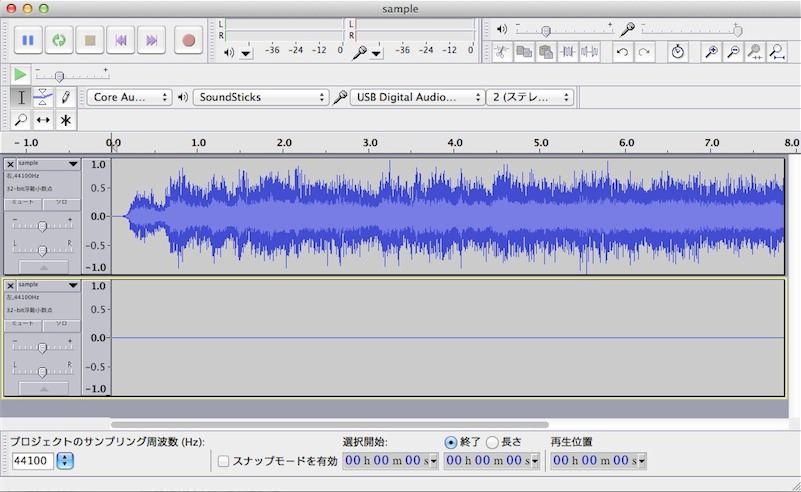Click the first track's gain slider

coord(42,226)
